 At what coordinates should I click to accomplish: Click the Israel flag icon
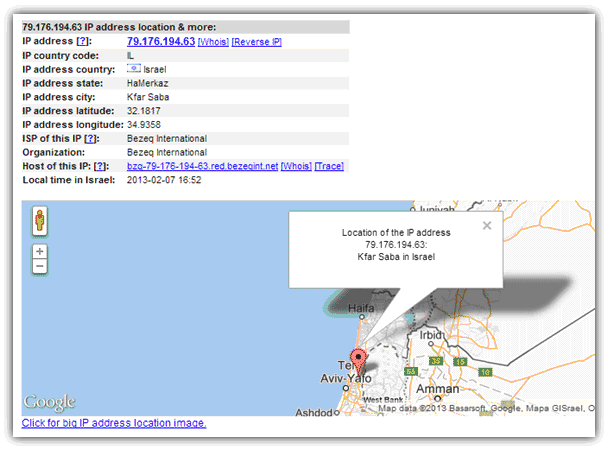coord(135,68)
